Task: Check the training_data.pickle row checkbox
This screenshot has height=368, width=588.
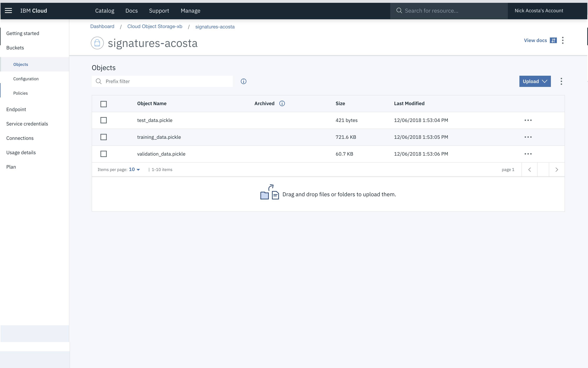Action: pos(103,137)
